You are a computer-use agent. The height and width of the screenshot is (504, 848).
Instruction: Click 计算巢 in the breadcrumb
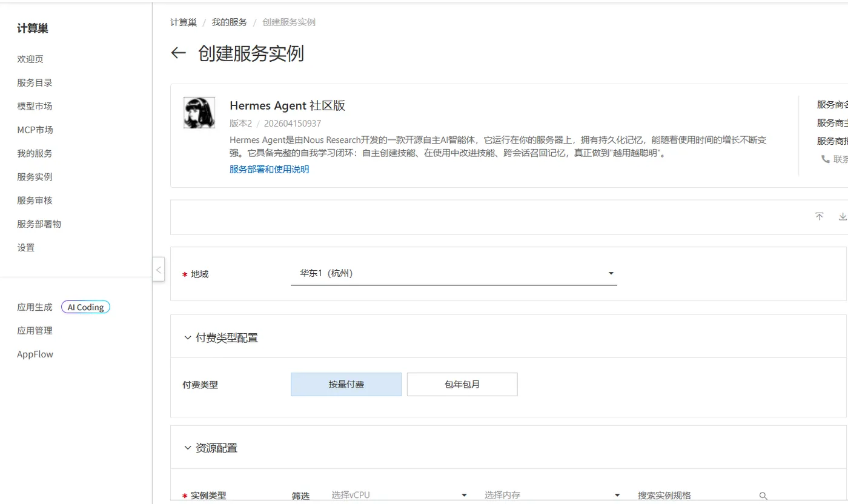[x=184, y=22]
